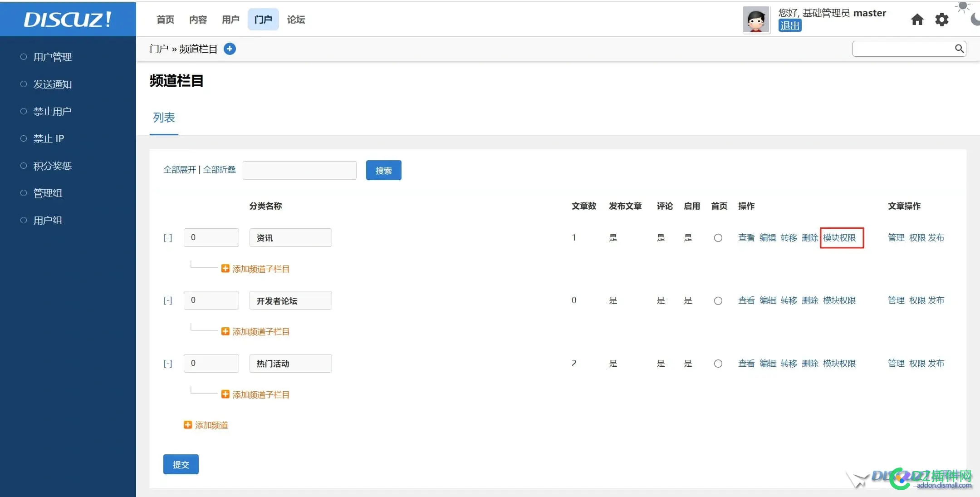
Task: Collapse the 热门活动 channel with its [-] control
Action: pyautogui.click(x=167, y=363)
